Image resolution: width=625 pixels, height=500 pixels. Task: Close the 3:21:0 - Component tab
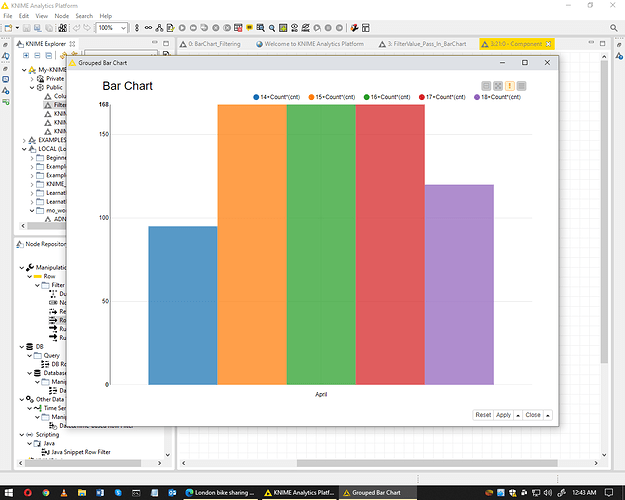tap(548, 44)
